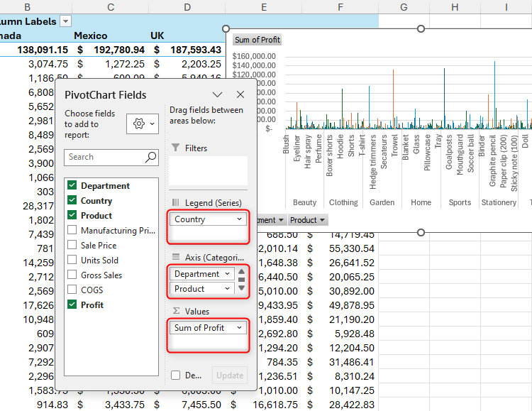The image size is (532, 411).
Task: Uncheck the Country field checkbox
Action: click(x=72, y=200)
